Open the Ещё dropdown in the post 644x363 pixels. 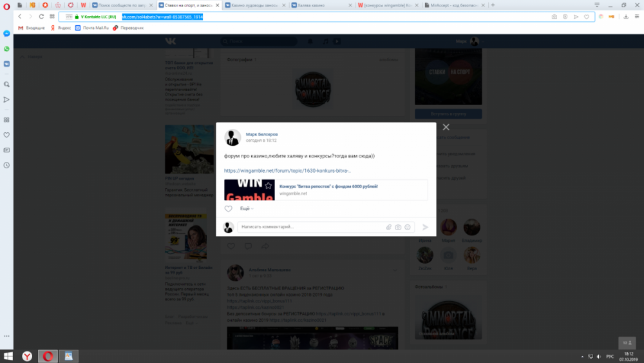[x=247, y=209]
